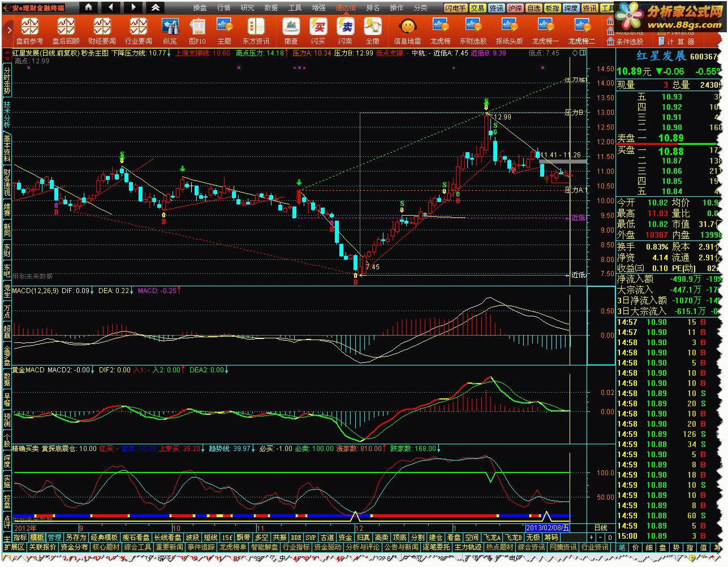Viewport: 728px width, 567px height.
Task: Toggle 闪电手 quick button
Action: pos(456,8)
